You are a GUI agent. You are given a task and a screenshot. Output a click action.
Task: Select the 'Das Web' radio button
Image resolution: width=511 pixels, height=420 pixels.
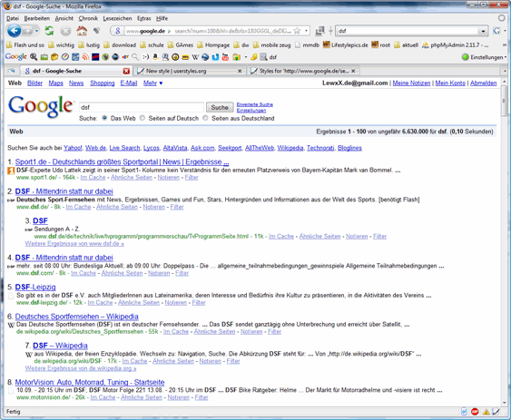point(104,118)
